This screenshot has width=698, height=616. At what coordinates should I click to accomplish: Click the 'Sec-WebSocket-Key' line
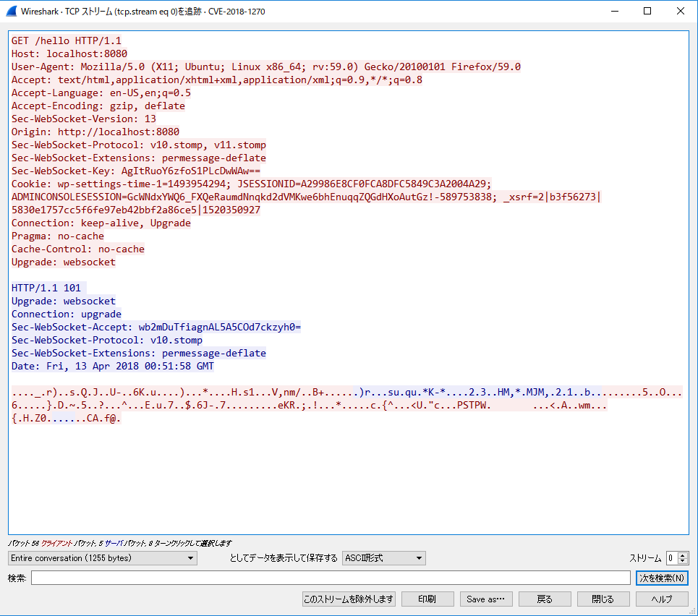(x=136, y=171)
